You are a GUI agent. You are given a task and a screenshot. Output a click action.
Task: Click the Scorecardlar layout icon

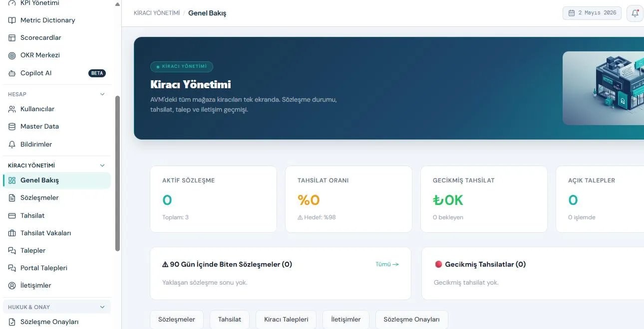[12, 38]
